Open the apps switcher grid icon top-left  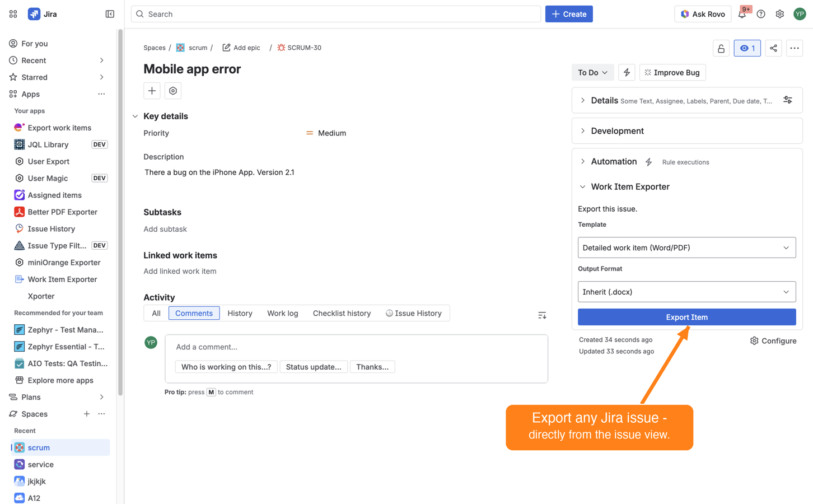click(x=12, y=13)
